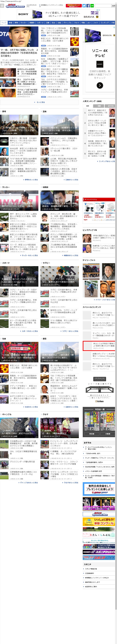Open 羽生結弦写真集 YUZU'LL BE BACK link
117x644 pixels.
pyautogui.click(x=100, y=467)
